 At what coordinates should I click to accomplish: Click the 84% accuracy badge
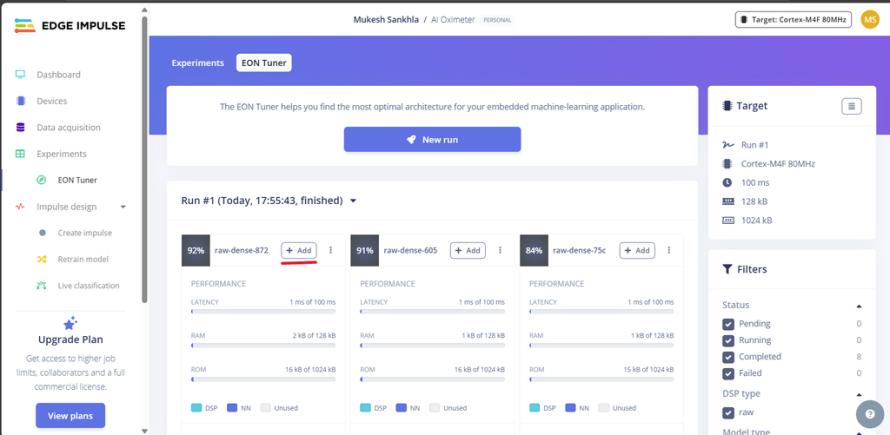[534, 250]
